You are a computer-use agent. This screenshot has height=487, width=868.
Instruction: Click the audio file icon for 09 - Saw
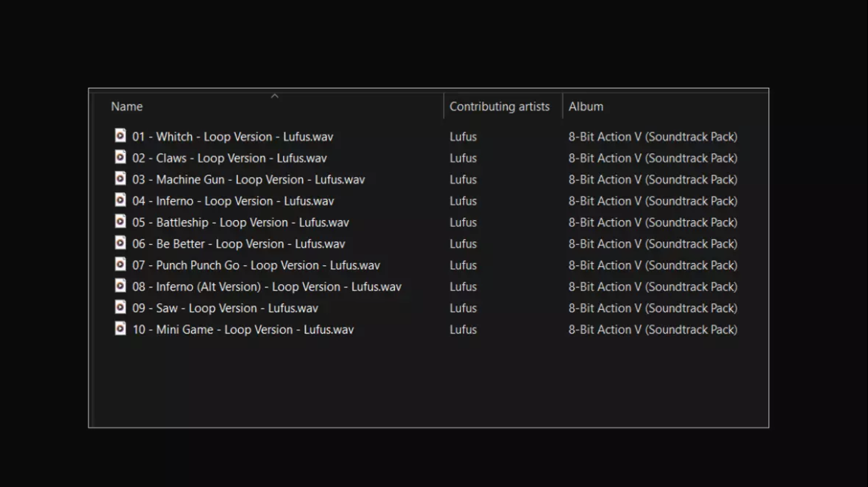(x=120, y=307)
